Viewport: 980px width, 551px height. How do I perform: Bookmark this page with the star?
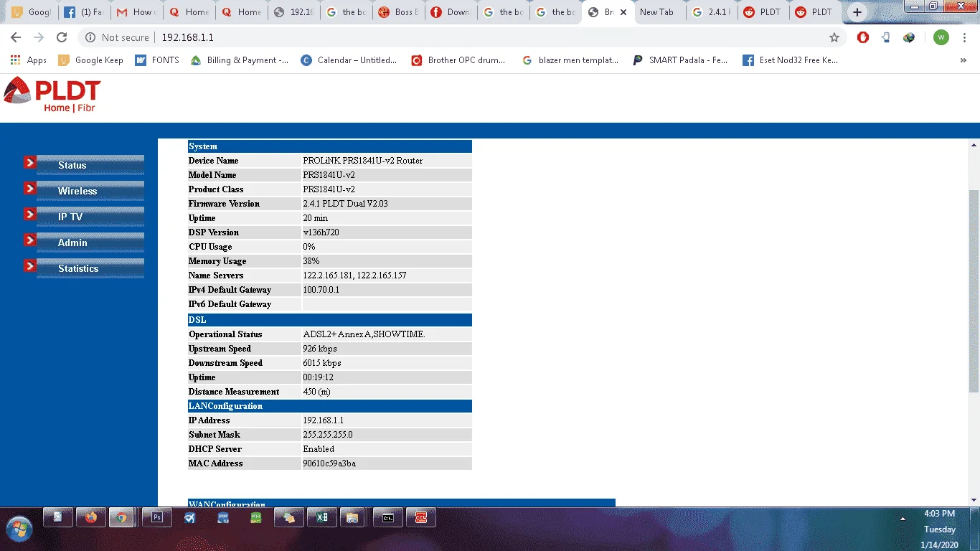click(834, 37)
